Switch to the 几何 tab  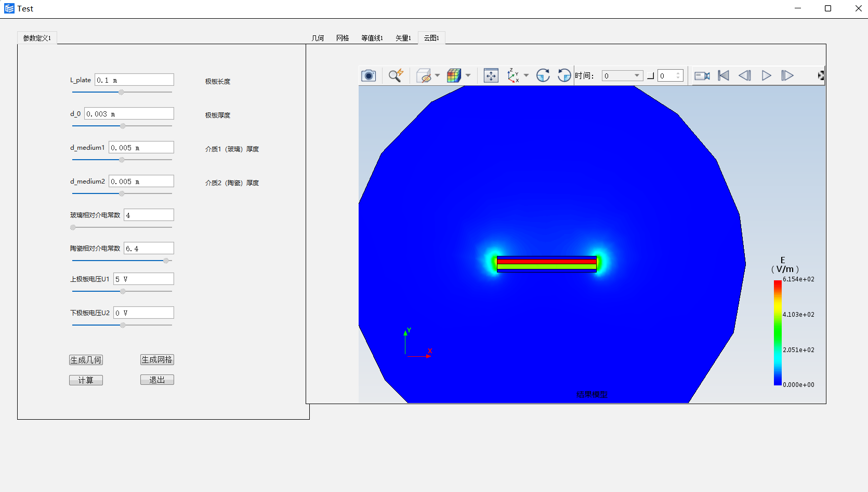coord(318,38)
